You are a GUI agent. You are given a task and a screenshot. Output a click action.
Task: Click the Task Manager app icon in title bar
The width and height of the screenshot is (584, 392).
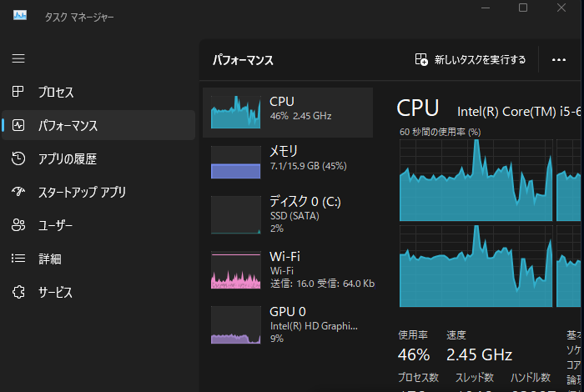20,15
